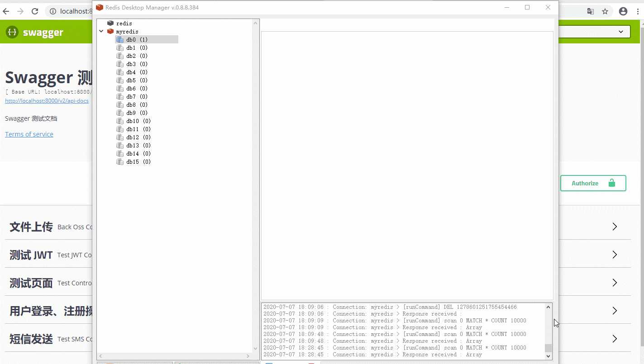Viewport: 644px width, 364px height.
Task: Click the 18:28:45 scan 0 MATCH log line
Action: (395, 348)
